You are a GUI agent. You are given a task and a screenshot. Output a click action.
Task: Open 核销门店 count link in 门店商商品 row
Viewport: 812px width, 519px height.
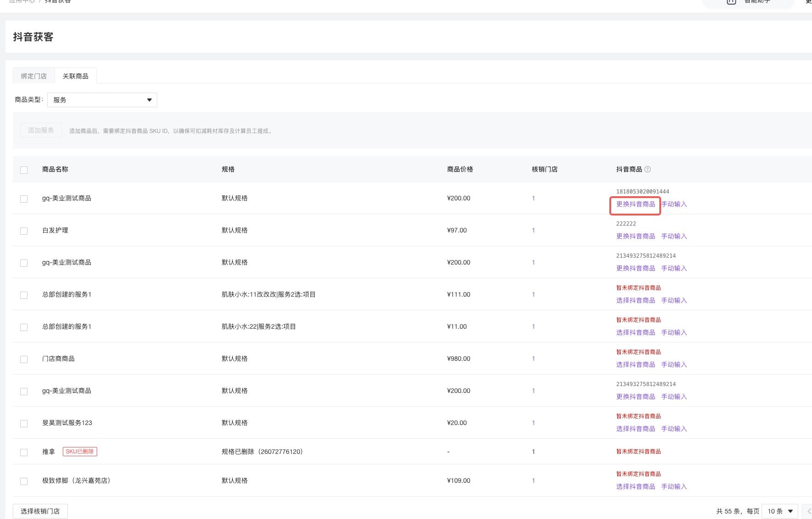[533, 359]
